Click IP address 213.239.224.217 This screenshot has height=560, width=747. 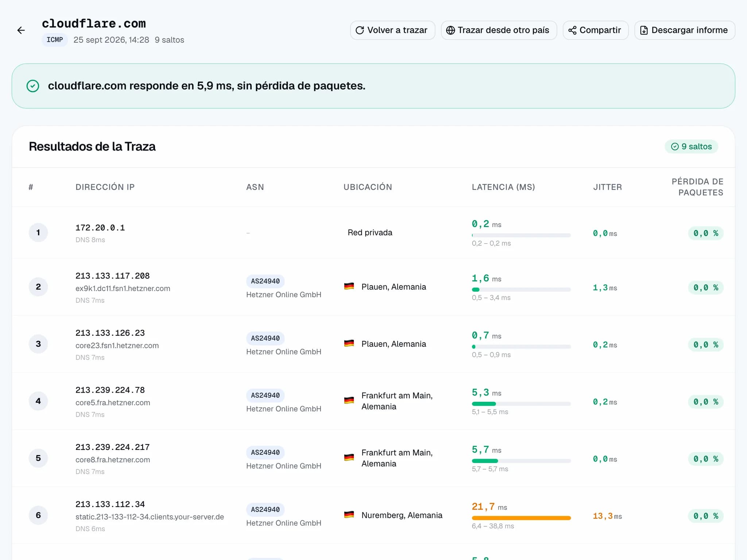click(x=112, y=447)
